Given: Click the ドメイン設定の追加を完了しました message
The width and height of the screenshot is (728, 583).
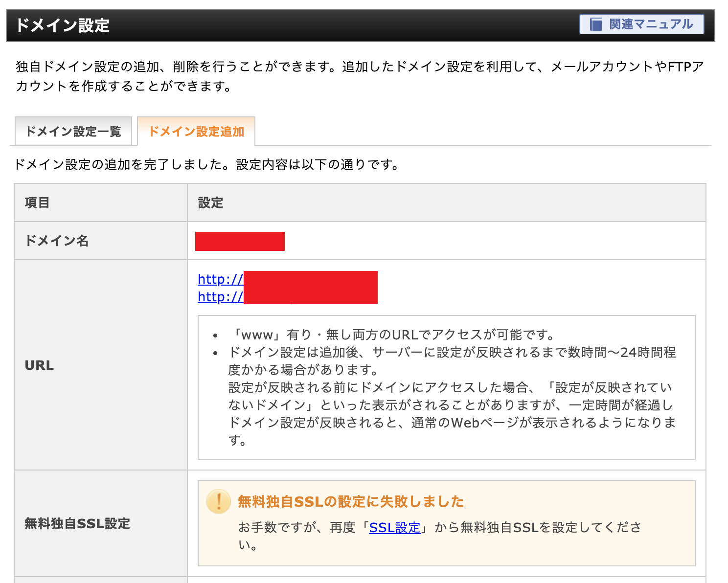Looking at the screenshot, I should 207,164.
